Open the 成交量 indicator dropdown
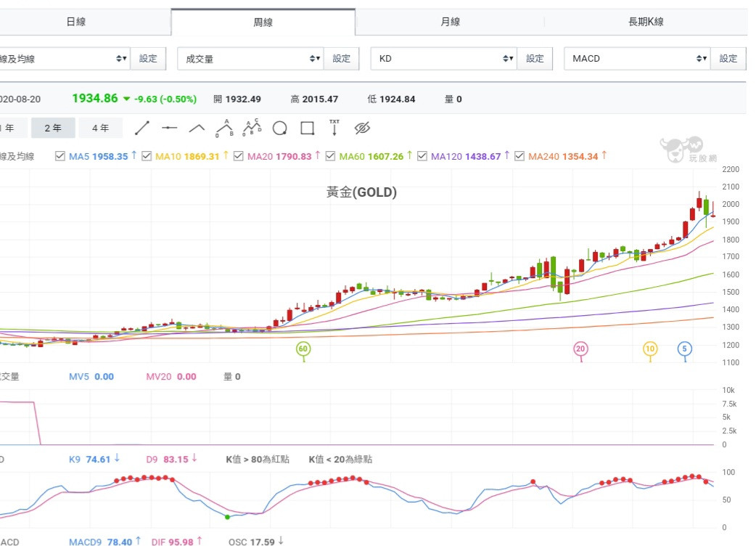 (x=250, y=59)
